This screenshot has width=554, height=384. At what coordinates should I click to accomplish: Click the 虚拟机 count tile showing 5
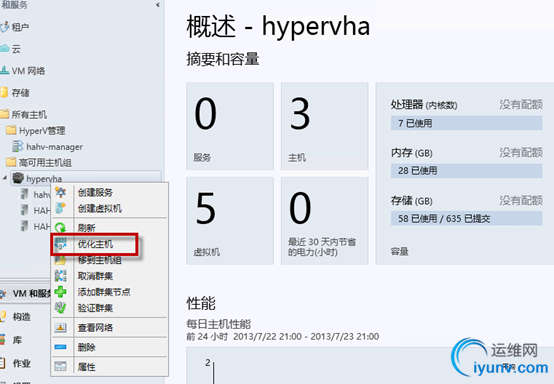click(x=230, y=221)
